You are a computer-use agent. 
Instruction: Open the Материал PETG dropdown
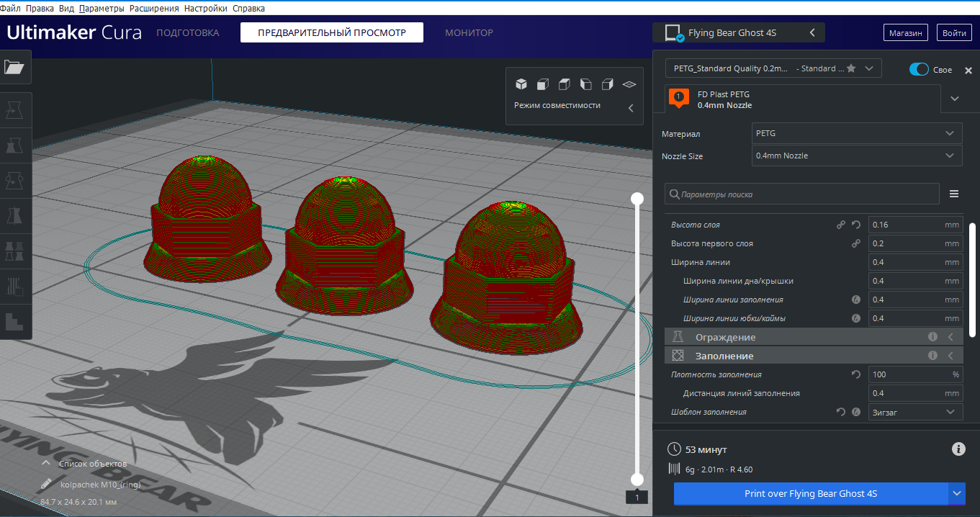[857, 133]
